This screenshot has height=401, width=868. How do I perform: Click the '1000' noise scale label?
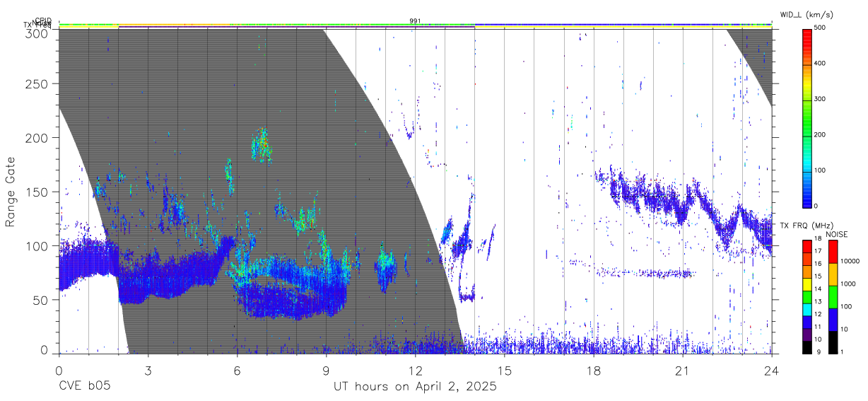click(848, 284)
